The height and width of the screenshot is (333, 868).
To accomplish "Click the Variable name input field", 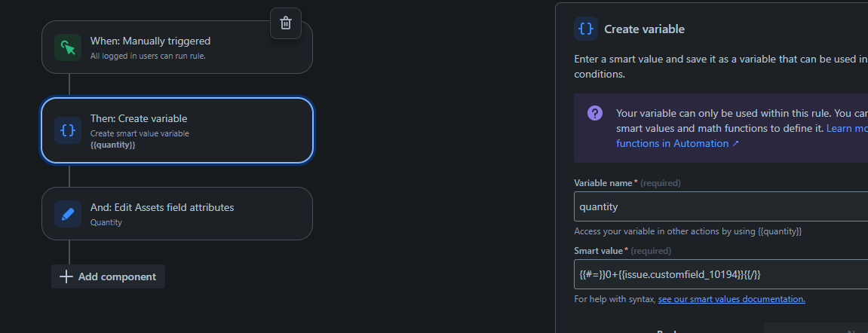I will tap(721, 207).
